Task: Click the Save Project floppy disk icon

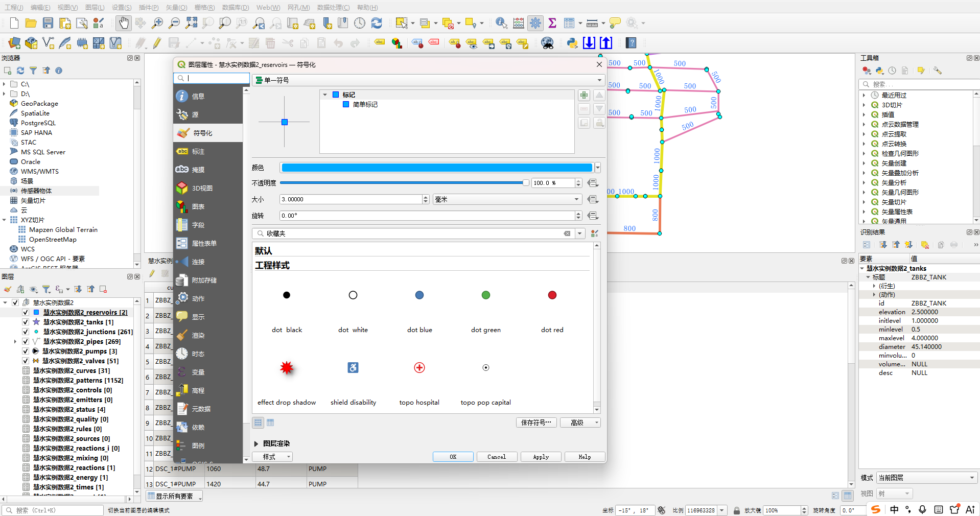Action: 48,23
